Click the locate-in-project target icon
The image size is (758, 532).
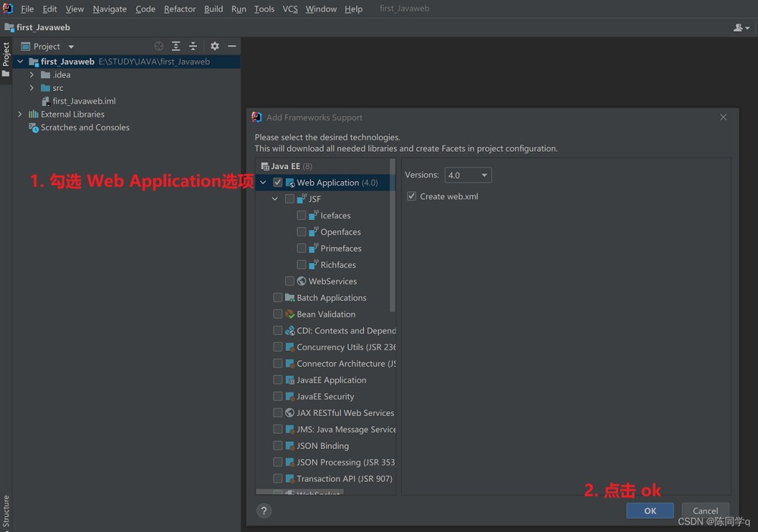[158, 46]
